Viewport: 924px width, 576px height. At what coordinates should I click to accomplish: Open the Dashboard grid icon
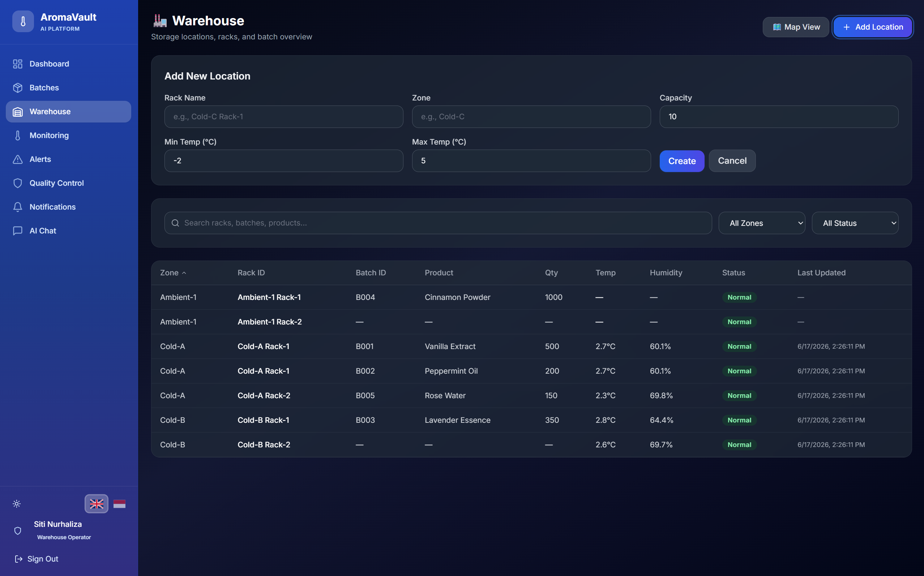pyautogui.click(x=17, y=64)
